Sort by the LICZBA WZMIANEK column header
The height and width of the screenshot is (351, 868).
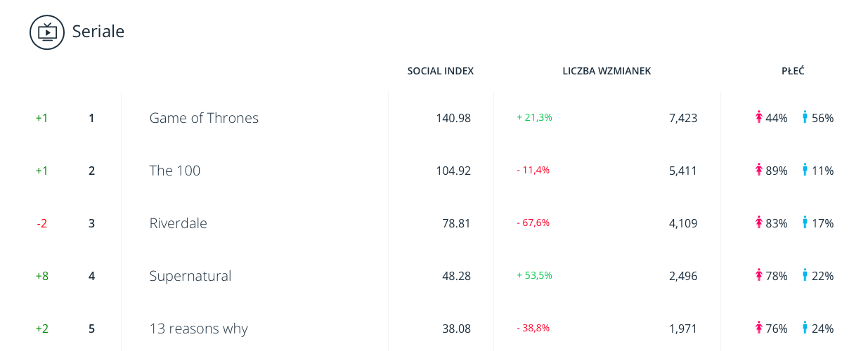[607, 71]
